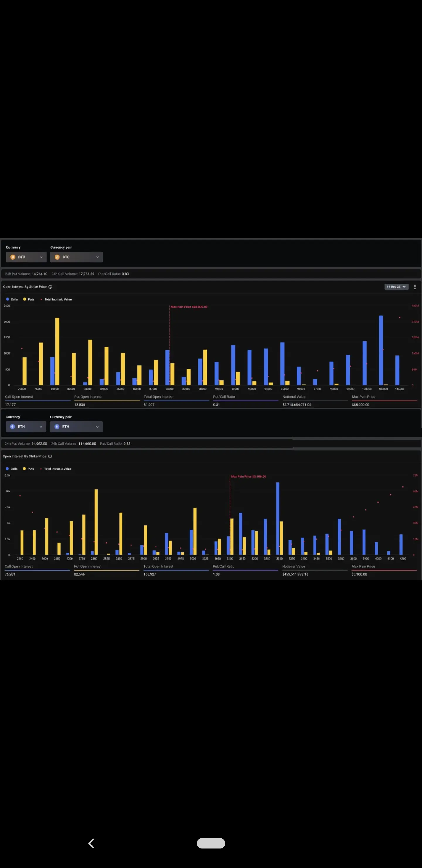The width and height of the screenshot is (422, 868).
Task: Expand the 19 Dec 25 expiry dropdown
Action: (396, 287)
